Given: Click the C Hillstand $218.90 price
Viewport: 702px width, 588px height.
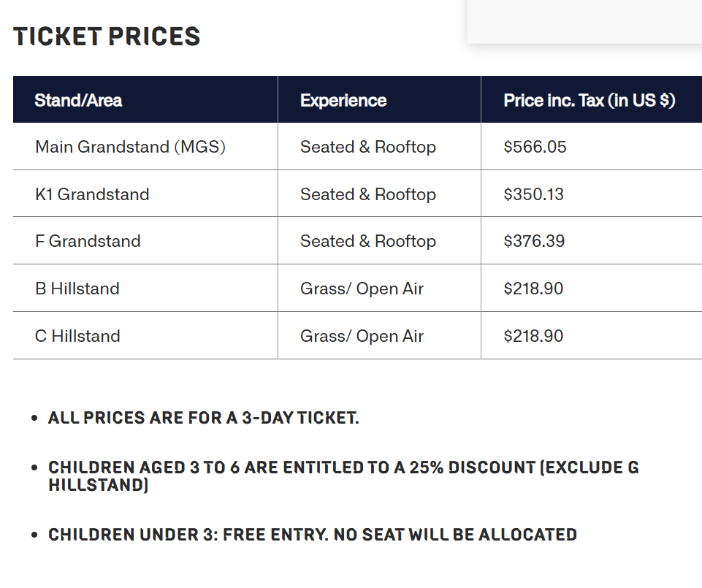Looking at the screenshot, I should 533,336.
